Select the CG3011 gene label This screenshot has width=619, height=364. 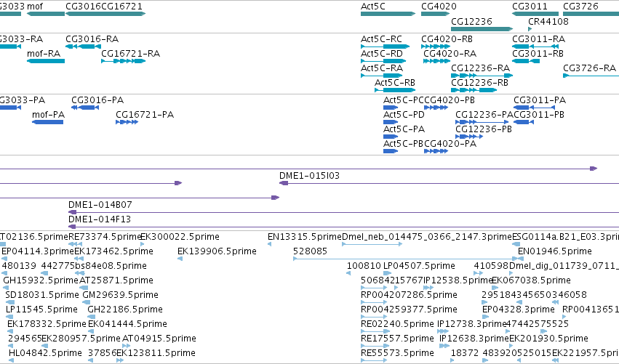[x=530, y=7]
